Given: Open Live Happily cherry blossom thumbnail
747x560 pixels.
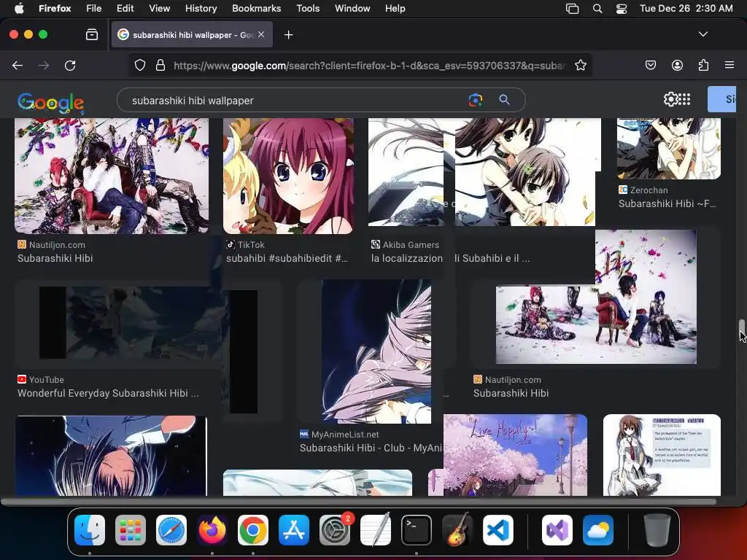Looking at the screenshot, I should pyautogui.click(x=515, y=455).
